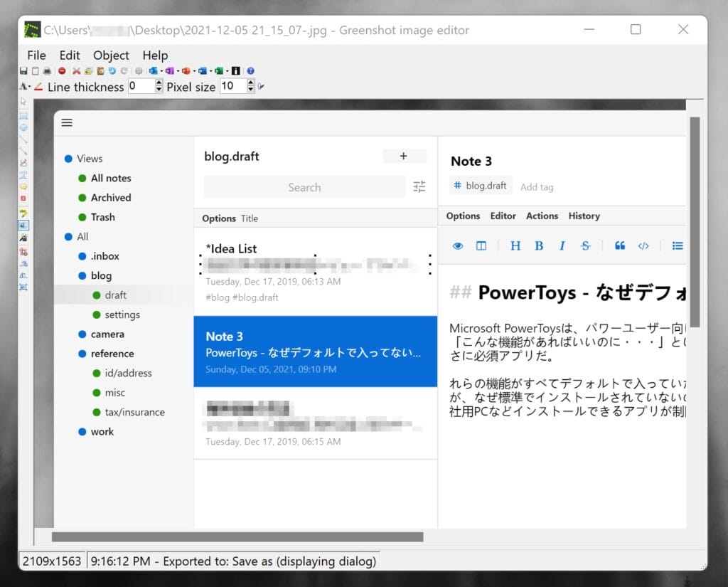
Task: Increase Line thickness with up arrow
Action: point(159,83)
